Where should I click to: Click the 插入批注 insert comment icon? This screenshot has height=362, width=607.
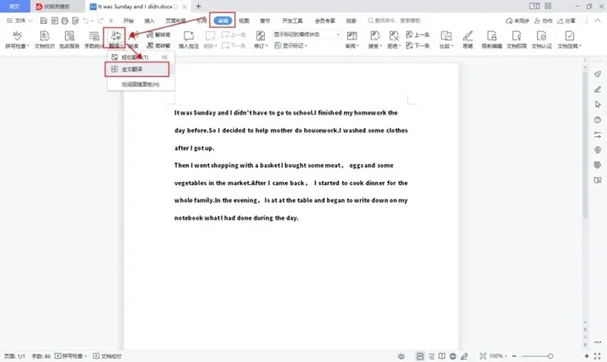point(189,39)
